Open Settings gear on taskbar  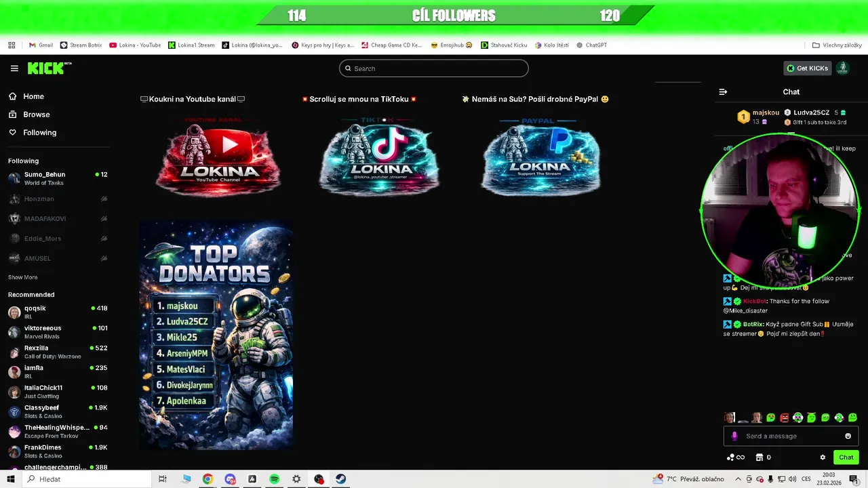pyautogui.click(x=296, y=479)
